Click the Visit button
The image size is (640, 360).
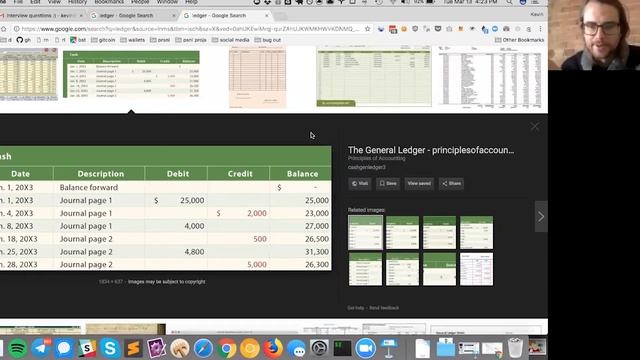pos(360,183)
